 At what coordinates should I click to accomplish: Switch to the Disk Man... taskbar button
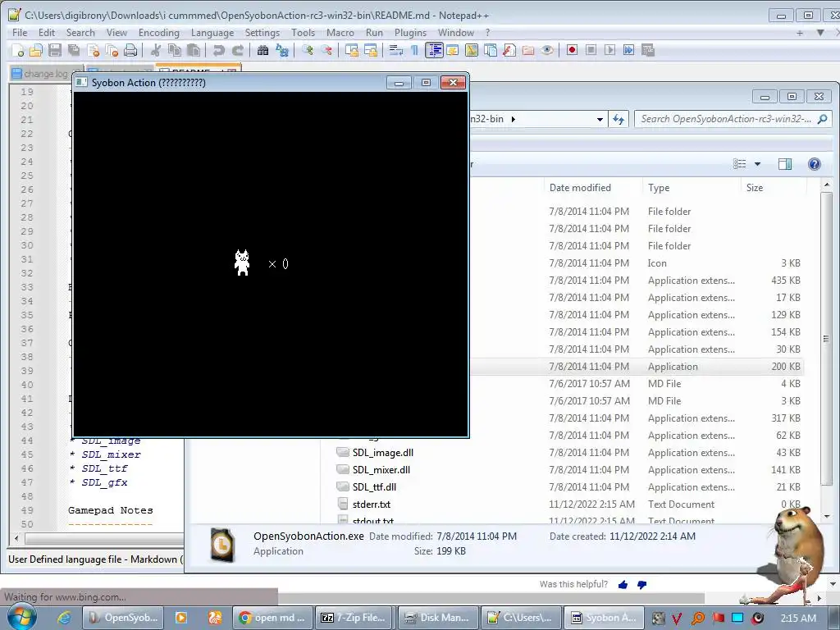tap(436, 618)
